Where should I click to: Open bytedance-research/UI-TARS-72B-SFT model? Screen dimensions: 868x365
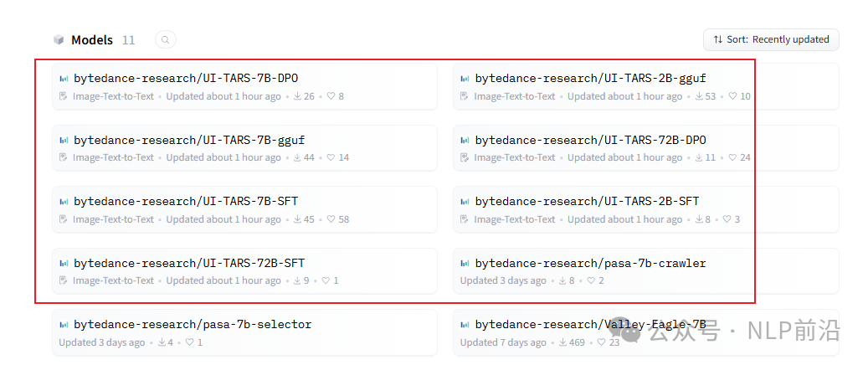click(244, 271)
